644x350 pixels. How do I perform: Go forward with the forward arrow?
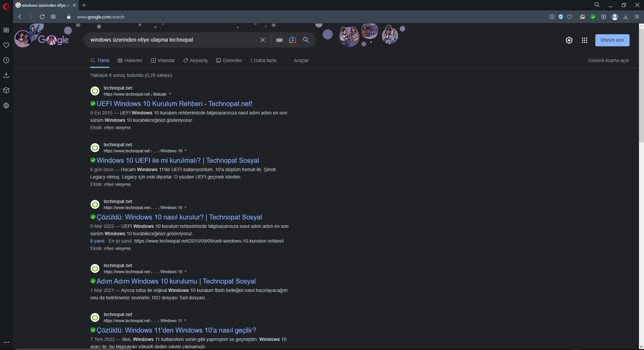31,17
